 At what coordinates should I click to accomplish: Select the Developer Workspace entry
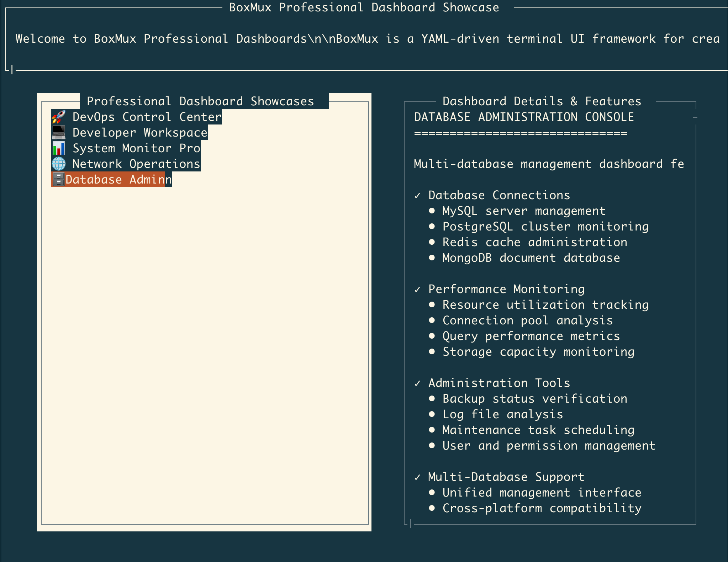click(x=140, y=132)
